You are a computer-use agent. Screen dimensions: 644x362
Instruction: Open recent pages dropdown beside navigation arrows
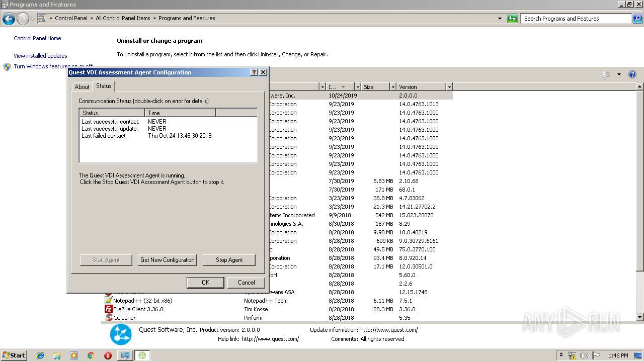tap(32, 19)
